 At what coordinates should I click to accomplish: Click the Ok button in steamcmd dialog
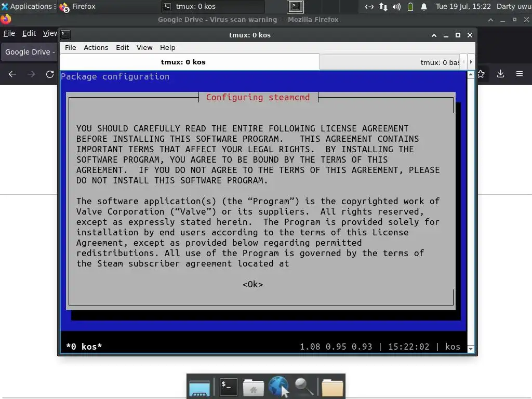(253, 284)
